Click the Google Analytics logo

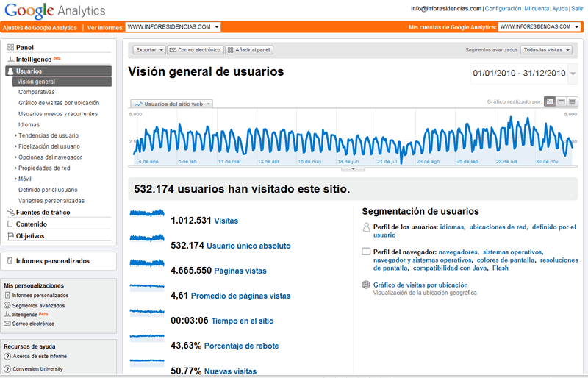coord(55,11)
